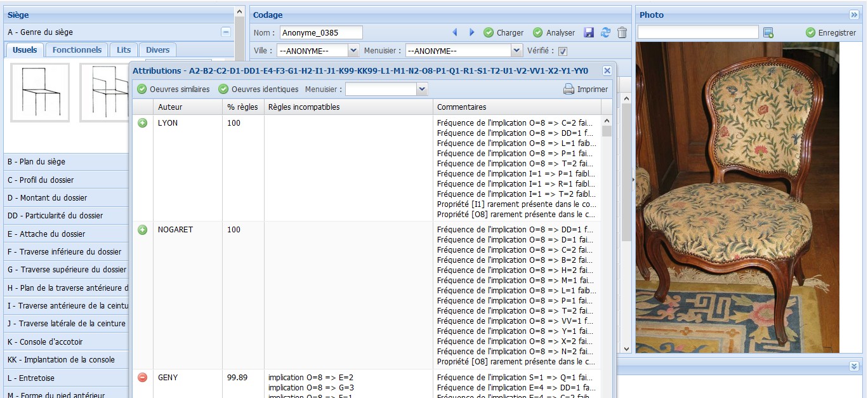
Task: Load the previous record with left arrow
Action: [455, 32]
